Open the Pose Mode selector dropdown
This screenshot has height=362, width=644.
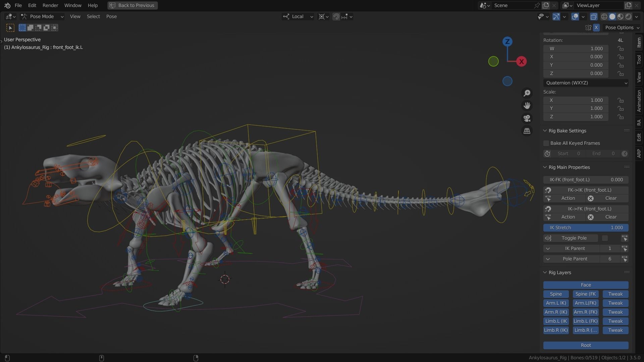[42, 16]
